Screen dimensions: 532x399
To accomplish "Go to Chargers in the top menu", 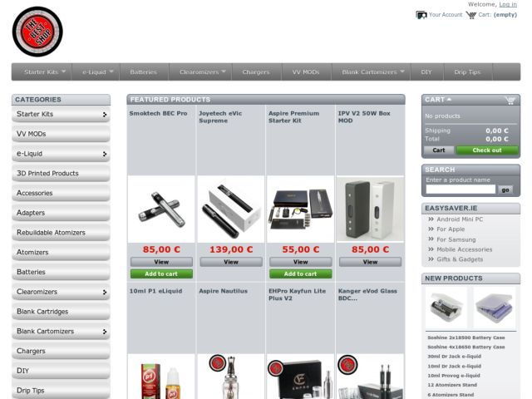I will [256, 72].
